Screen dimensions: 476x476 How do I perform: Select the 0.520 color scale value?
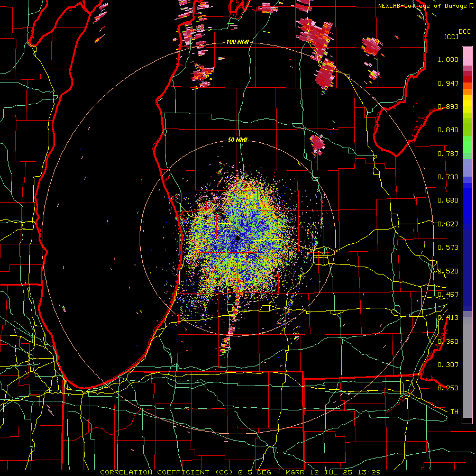coord(448,271)
